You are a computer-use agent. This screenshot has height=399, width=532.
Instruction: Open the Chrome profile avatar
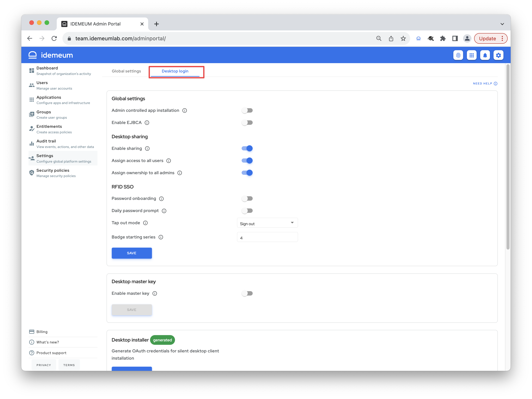pos(467,38)
